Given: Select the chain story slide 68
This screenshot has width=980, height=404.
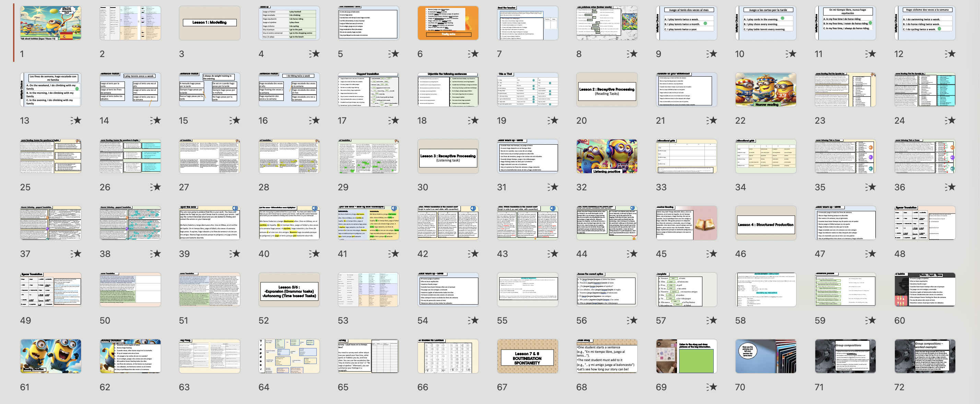Looking at the screenshot, I should (x=607, y=356).
